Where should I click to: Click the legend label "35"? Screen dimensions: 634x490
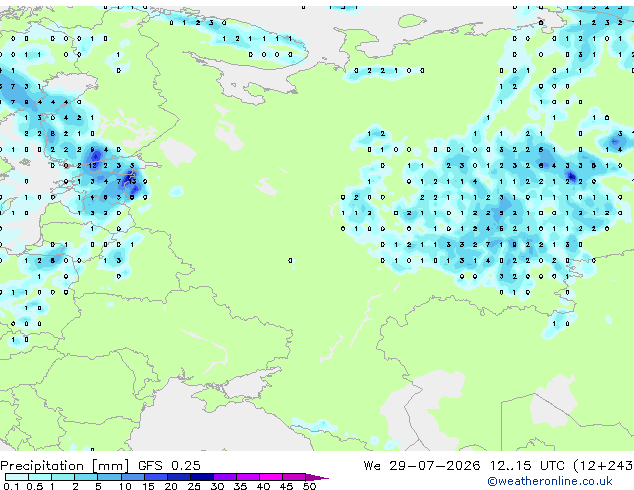click(240, 486)
